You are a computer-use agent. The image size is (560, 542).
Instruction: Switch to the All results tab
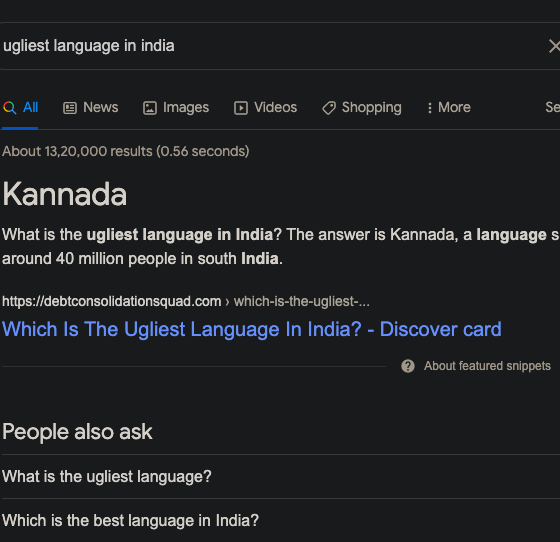tap(20, 107)
